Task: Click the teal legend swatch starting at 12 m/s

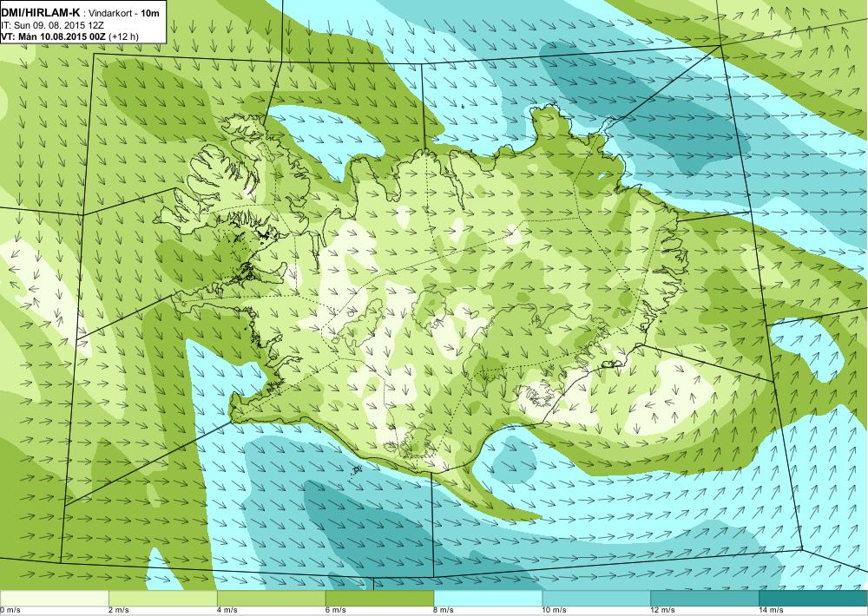Action: pyautogui.click(x=704, y=599)
